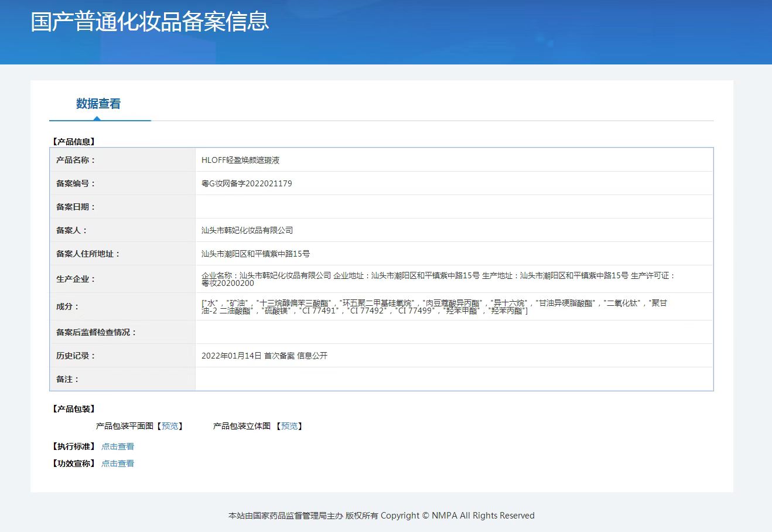The width and height of the screenshot is (772, 532).
Task: Click address 汕头市潮阳区和平镇紫中路15号 in 备案人住所地址 row
Action: pos(255,254)
